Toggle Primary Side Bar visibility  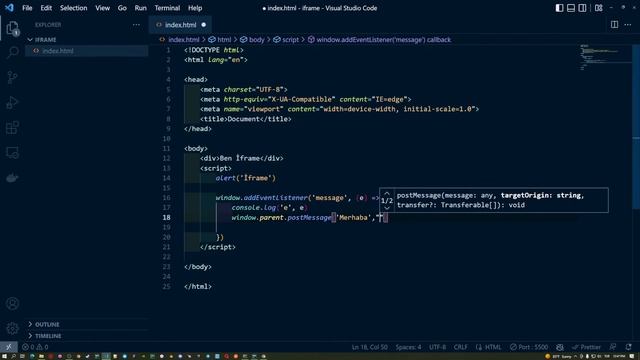tap(560, 8)
